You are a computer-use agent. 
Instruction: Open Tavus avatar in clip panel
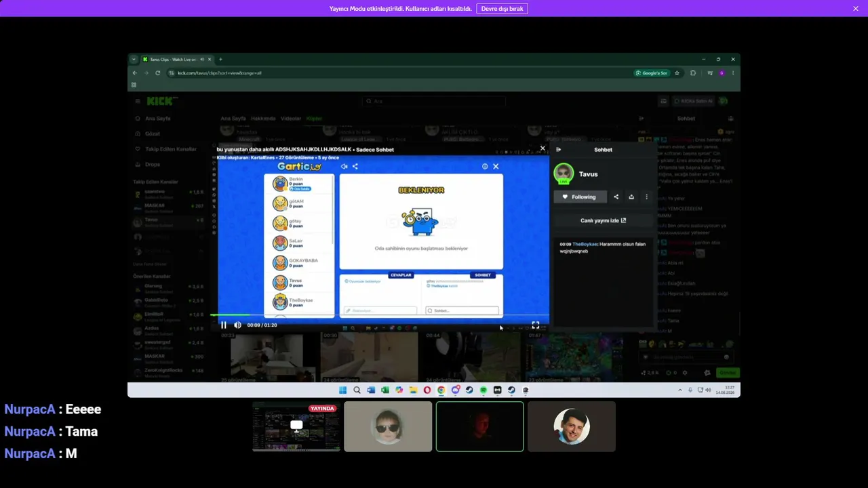(564, 174)
